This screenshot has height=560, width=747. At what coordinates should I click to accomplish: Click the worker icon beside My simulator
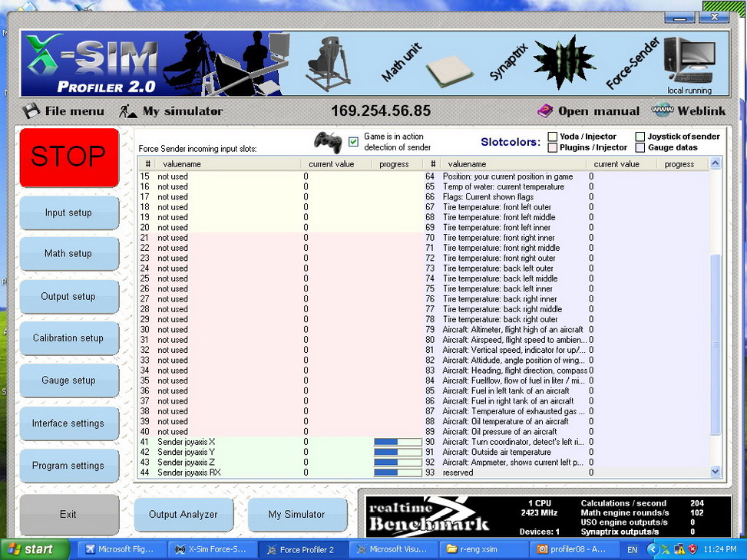[128, 111]
